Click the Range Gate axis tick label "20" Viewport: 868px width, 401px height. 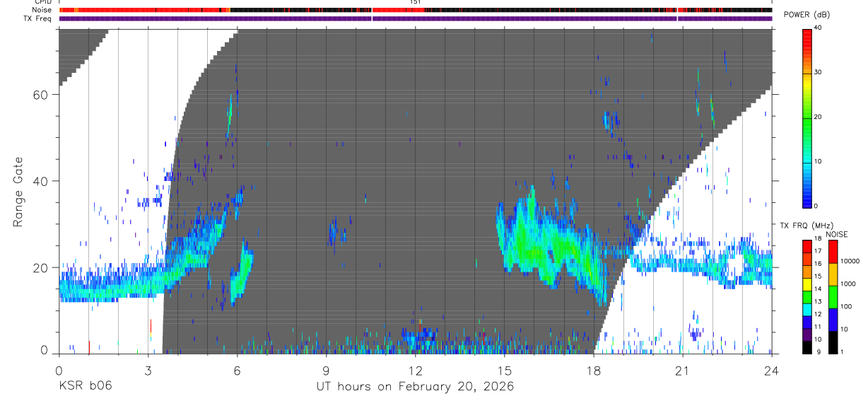point(42,267)
